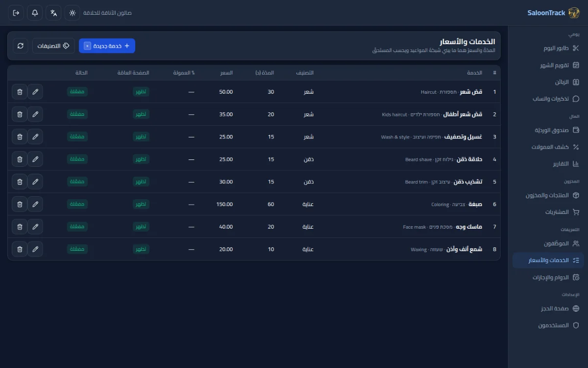Click the SaloonTrack logo
This screenshot has width=588, height=368.
553,13
